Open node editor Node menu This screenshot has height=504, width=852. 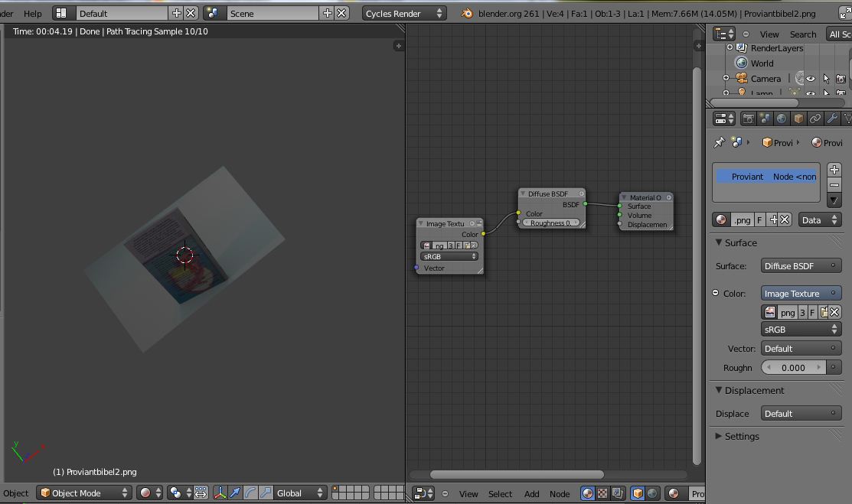pos(559,494)
